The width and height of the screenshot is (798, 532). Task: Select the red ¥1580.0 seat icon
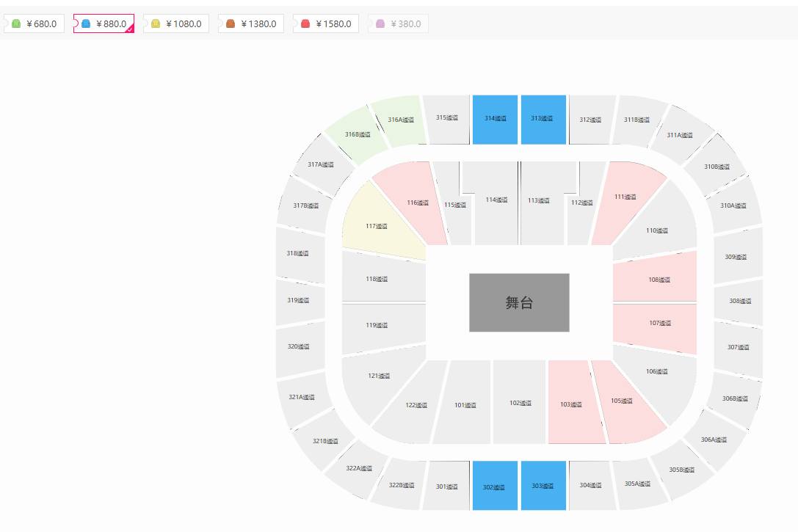coord(305,24)
